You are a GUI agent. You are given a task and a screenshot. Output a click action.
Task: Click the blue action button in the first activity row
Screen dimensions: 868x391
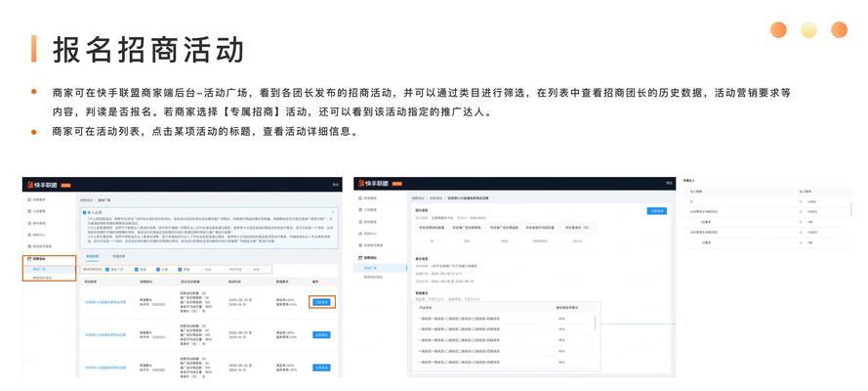tap(321, 302)
